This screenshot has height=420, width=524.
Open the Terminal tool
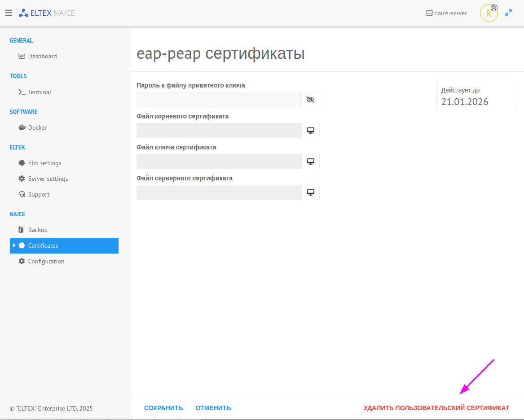click(40, 92)
